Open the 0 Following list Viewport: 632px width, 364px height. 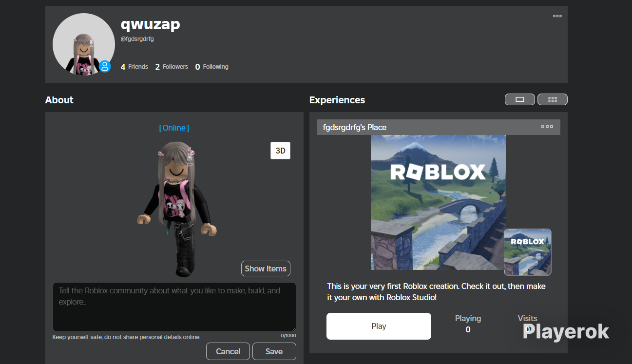pyautogui.click(x=212, y=67)
